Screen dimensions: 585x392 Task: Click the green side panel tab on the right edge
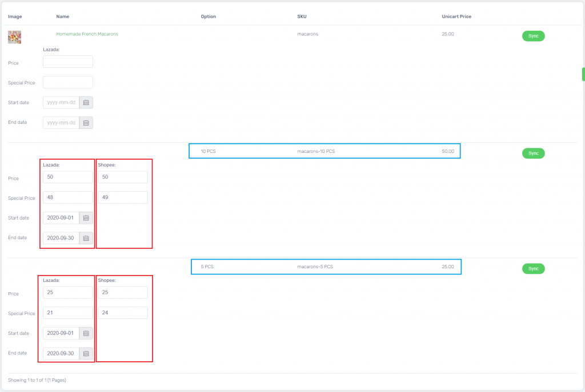582,74
